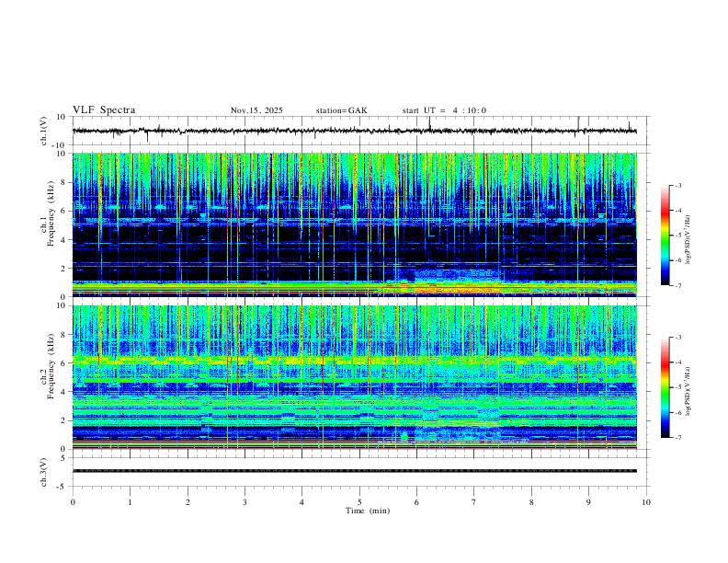The height and width of the screenshot is (563, 728).
Task: Click the time axis tick label "1"
Action: click(130, 502)
